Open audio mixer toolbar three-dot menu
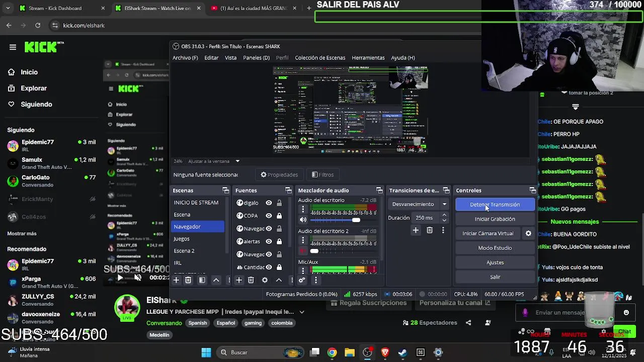The image size is (644, 362). (316, 280)
